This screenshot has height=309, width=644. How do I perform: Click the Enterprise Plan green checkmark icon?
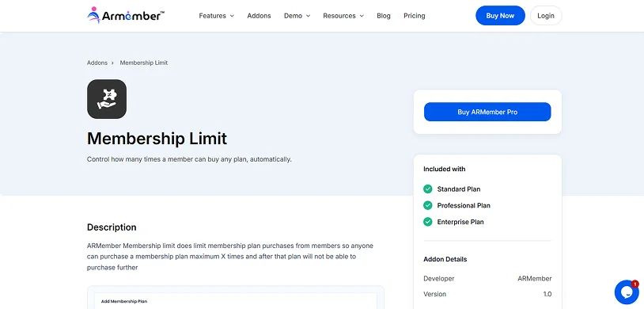[427, 222]
